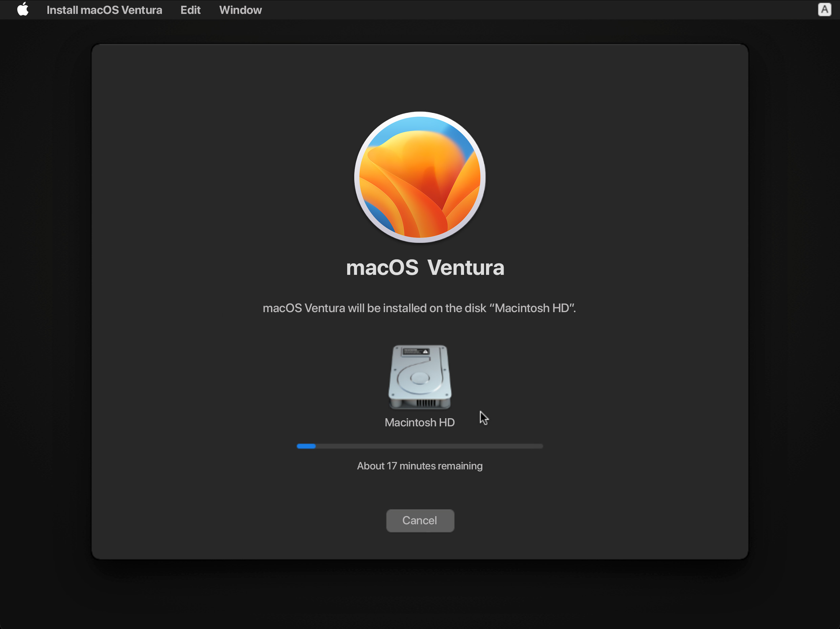Click the 'Macintosh HD' disk label

420,422
